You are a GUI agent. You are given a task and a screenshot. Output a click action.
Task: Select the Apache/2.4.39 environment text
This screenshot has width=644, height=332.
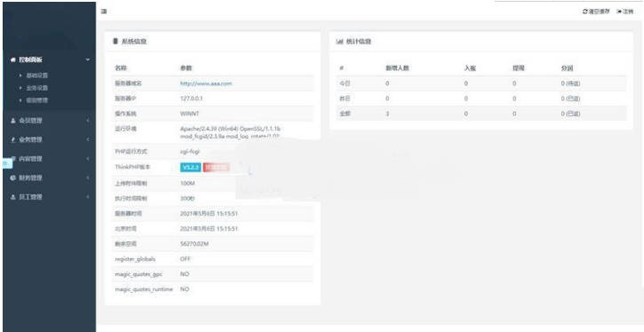230,132
